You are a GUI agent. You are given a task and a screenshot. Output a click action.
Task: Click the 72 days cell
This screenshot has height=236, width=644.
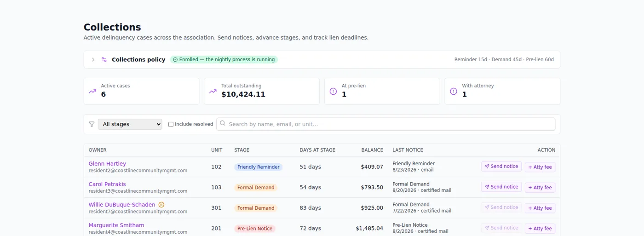(x=310, y=228)
